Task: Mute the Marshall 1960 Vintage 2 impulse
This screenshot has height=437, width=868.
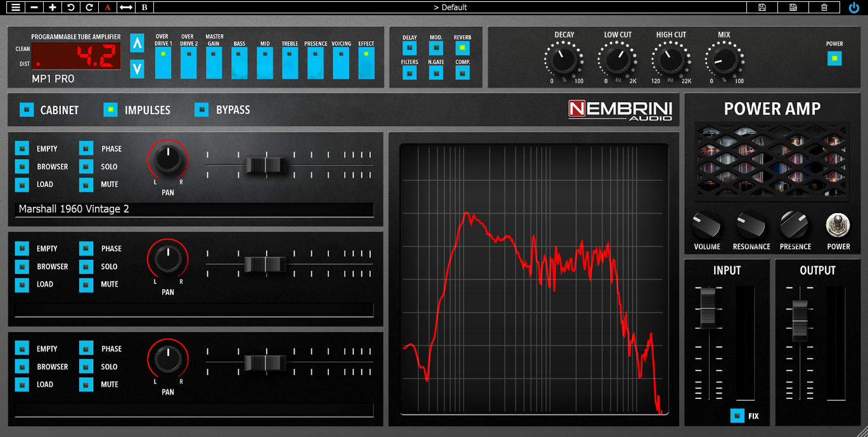Action: click(86, 185)
